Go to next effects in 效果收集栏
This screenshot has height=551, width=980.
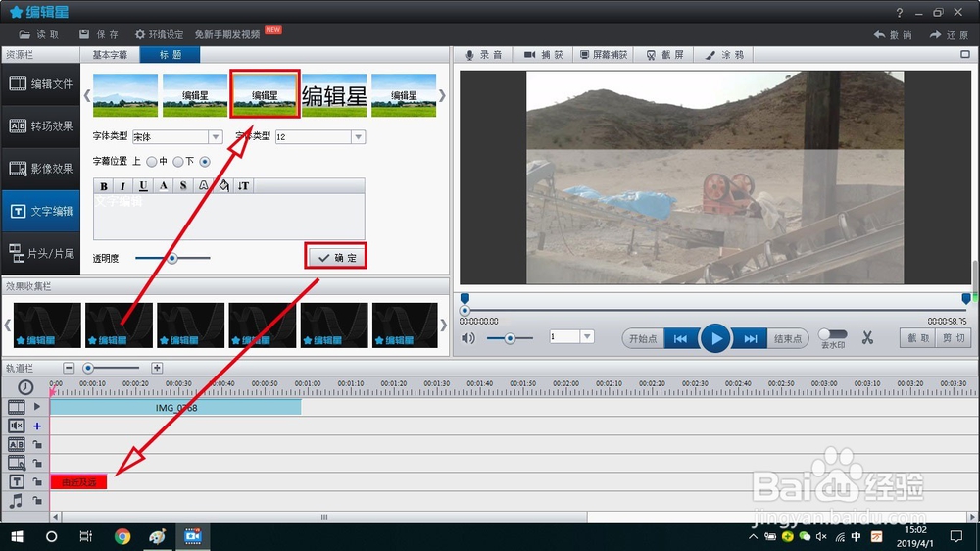click(x=443, y=326)
